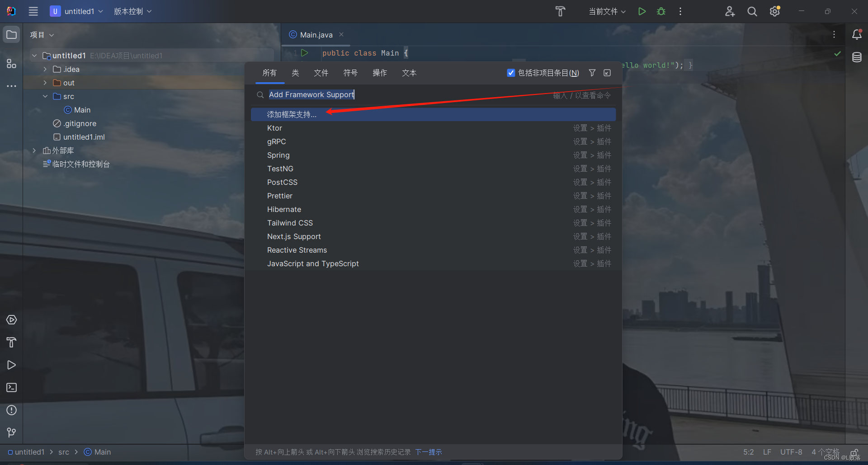
Task: Select the Main.java editor tab
Action: pos(316,35)
